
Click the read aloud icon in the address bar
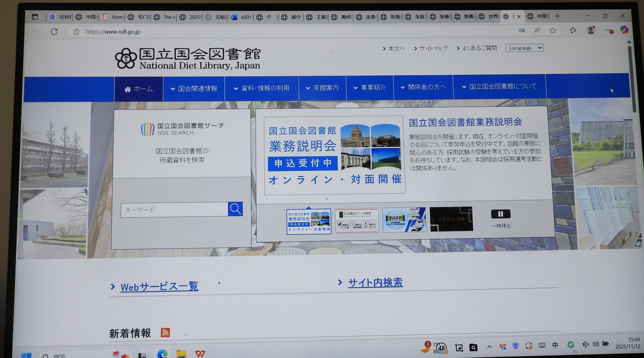click(x=537, y=30)
